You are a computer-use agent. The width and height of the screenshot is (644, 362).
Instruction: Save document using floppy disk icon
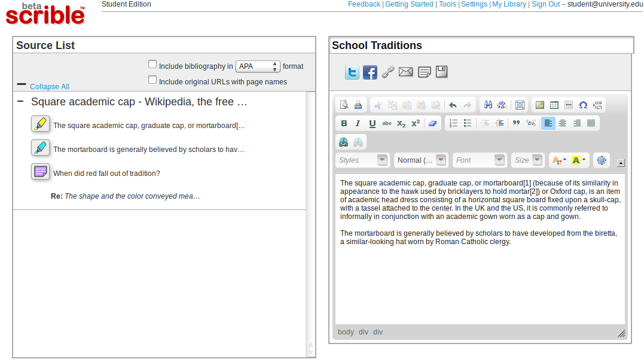point(441,72)
